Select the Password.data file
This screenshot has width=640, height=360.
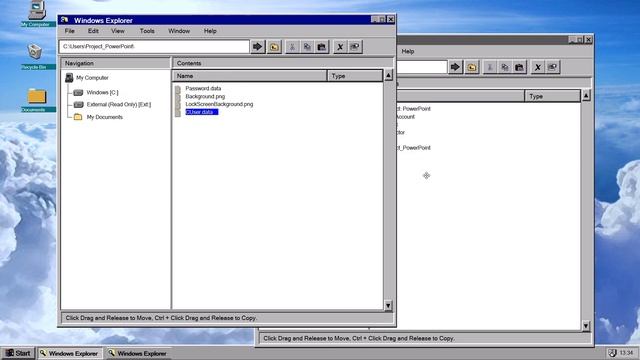tap(203, 88)
